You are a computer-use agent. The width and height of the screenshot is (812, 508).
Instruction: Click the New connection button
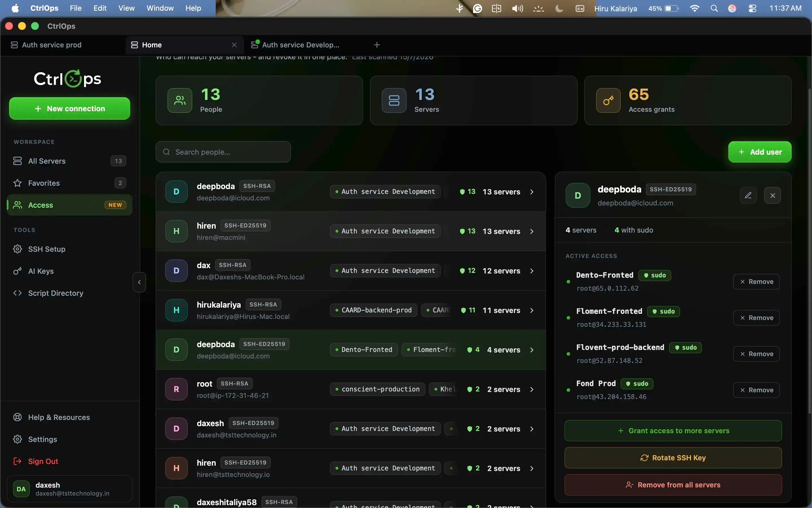69,109
